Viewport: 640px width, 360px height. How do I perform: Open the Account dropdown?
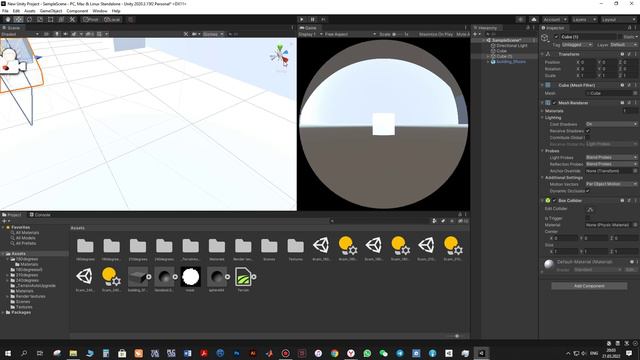tap(554, 20)
